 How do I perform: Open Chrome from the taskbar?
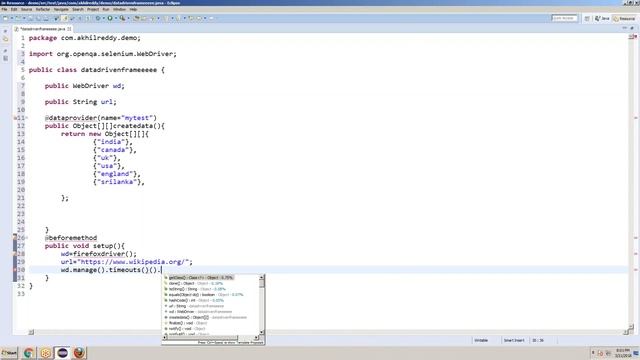[29, 353]
